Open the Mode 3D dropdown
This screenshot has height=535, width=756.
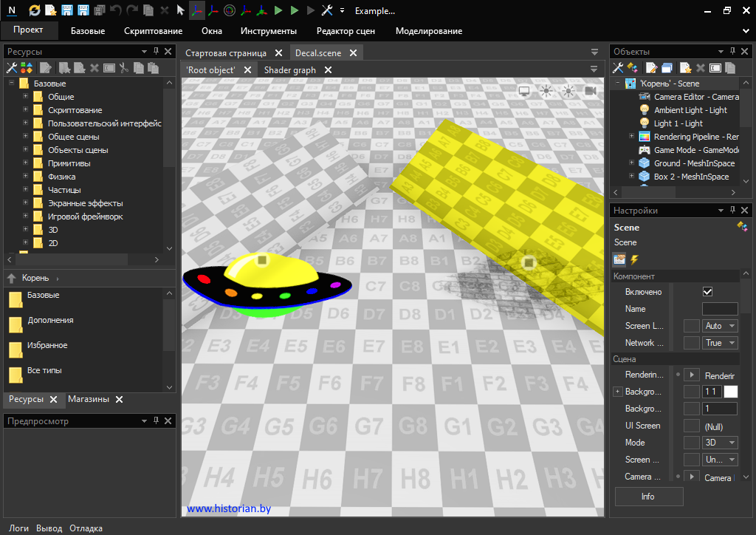coord(720,443)
